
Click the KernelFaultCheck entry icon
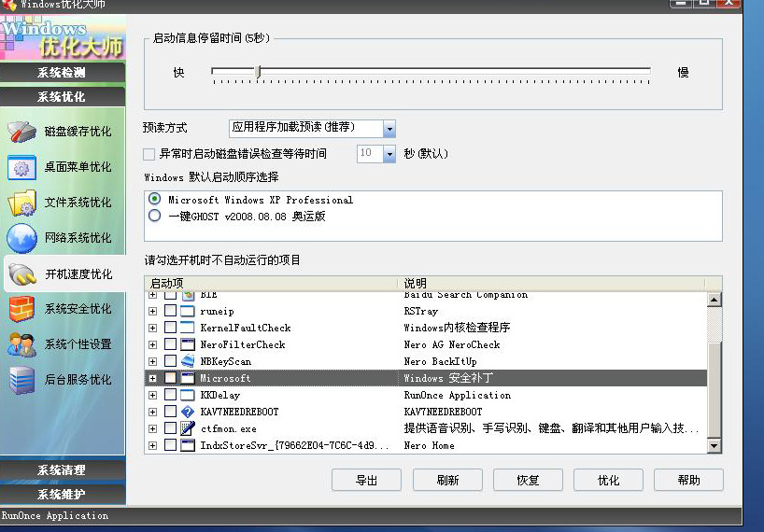click(x=188, y=328)
